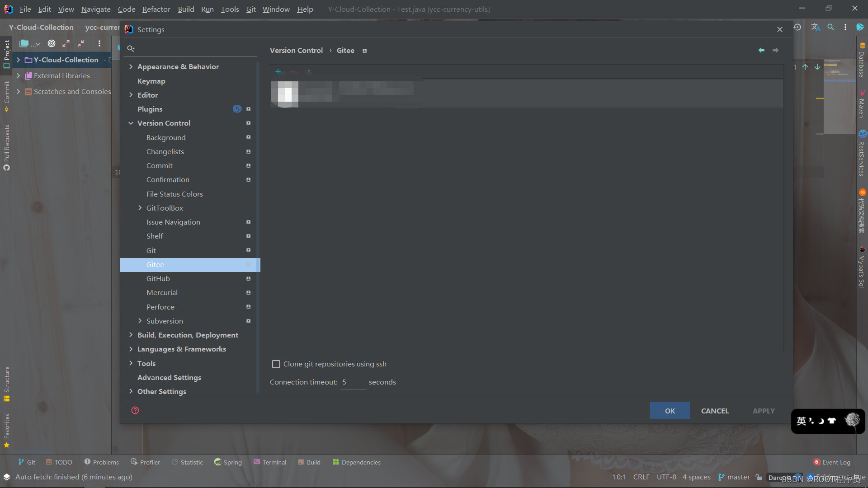Navigate forward in settings history
This screenshot has width=868, height=488.
(776, 50)
